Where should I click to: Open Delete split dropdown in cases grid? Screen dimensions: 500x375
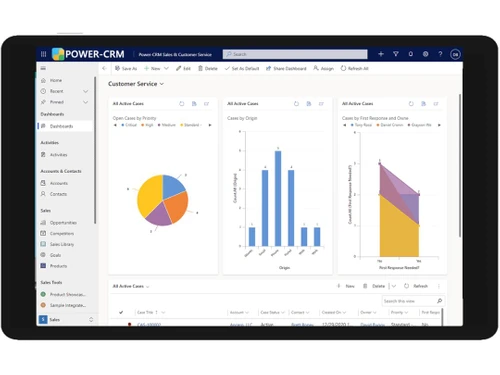coord(394,286)
